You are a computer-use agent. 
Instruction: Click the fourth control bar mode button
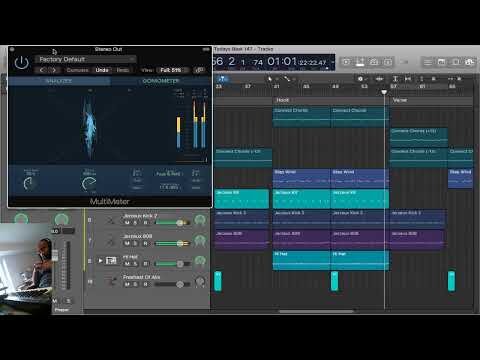388,62
